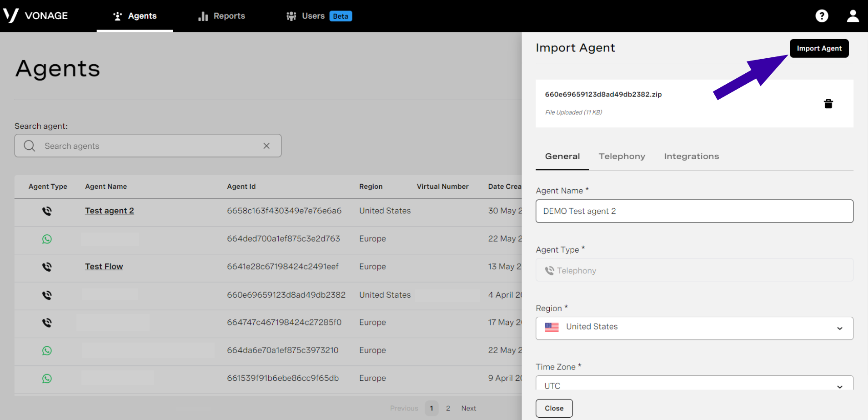Open the Region dropdown
Viewport: 868px width, 420px height.
click(839, 328)
